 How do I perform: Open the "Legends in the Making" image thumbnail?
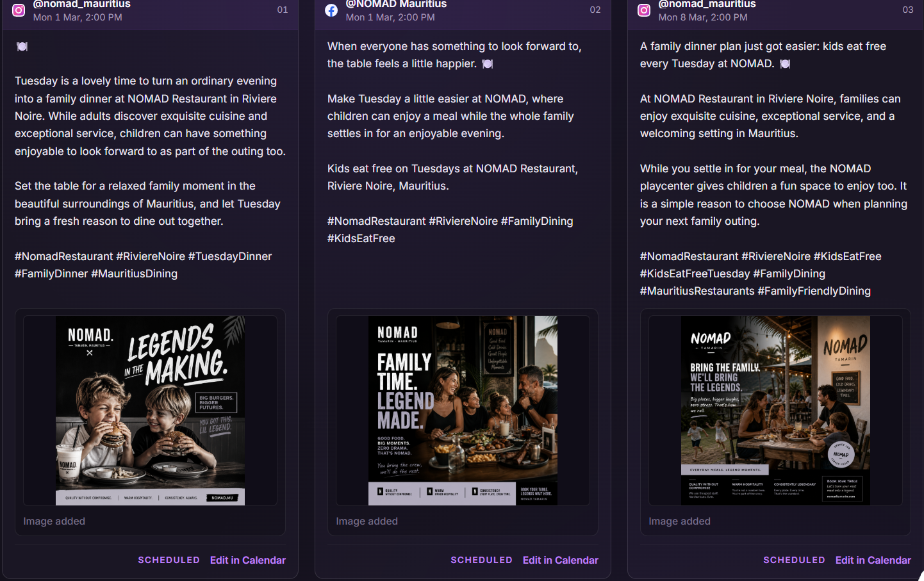pyautogui.click(x=150, y=411)
